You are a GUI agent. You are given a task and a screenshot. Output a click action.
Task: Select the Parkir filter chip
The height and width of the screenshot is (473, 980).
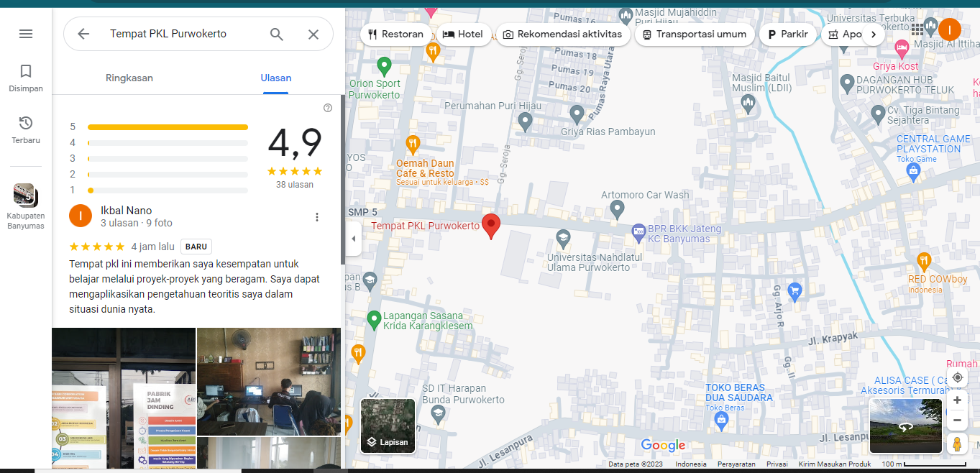(x=789, y=34)
